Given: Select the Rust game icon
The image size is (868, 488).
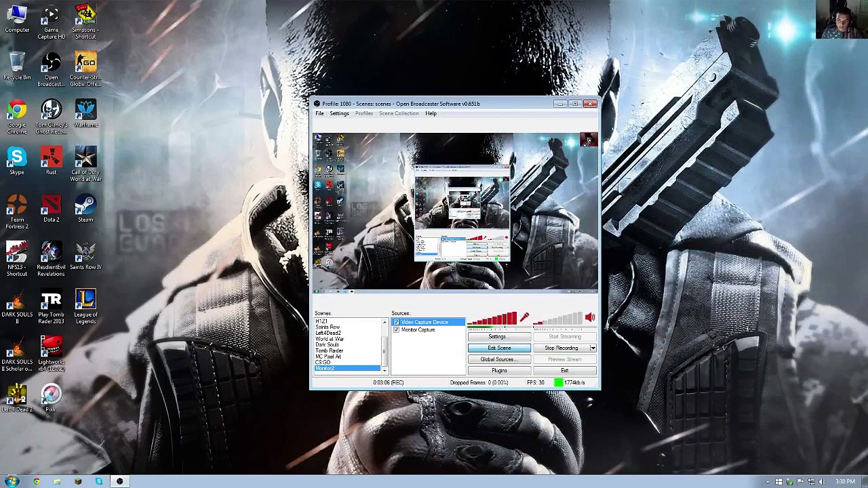Looking at the screenshot, I should (x=51, y=161).
